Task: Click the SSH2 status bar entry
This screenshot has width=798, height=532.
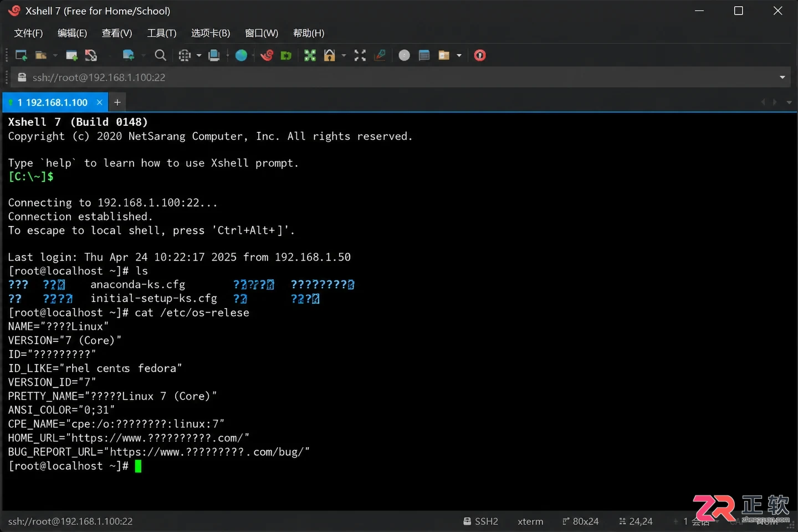Action: [x=481, y=521]
